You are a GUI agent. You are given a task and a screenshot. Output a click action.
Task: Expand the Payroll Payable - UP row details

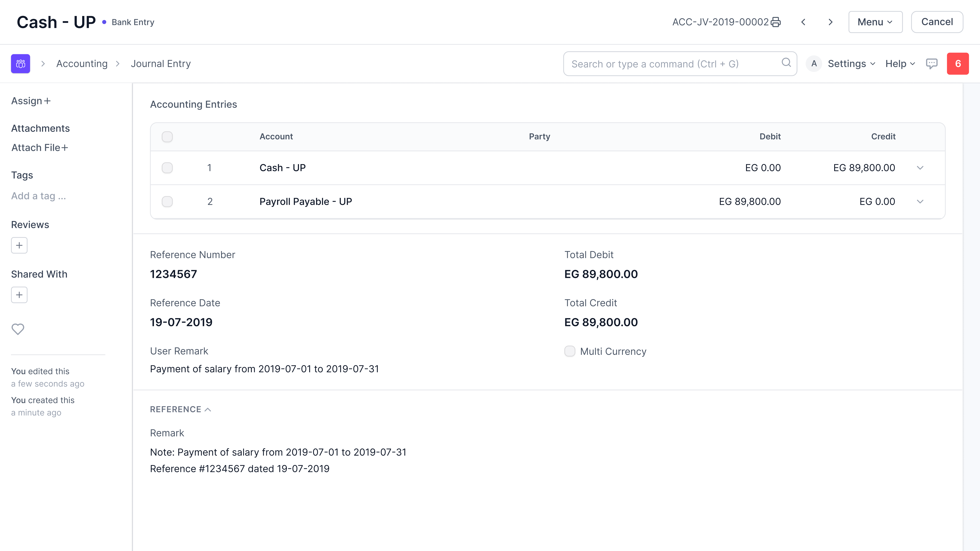[x=920, y=202]
